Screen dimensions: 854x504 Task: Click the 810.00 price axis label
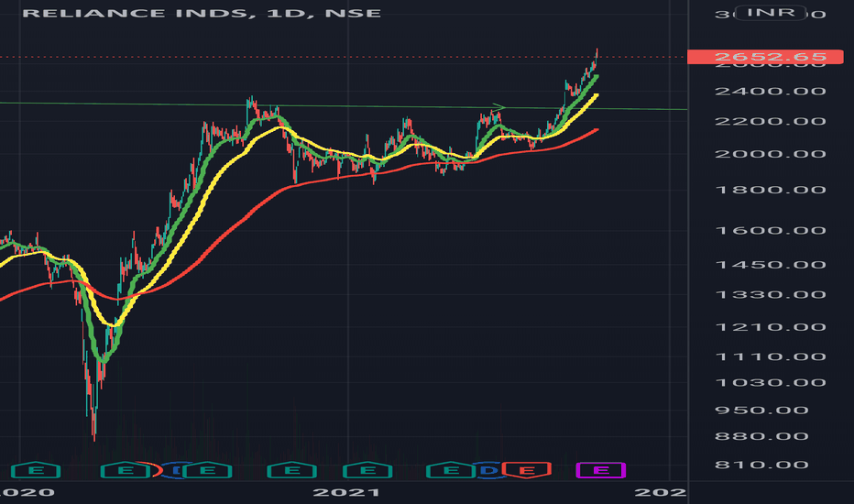pos(761,465)
